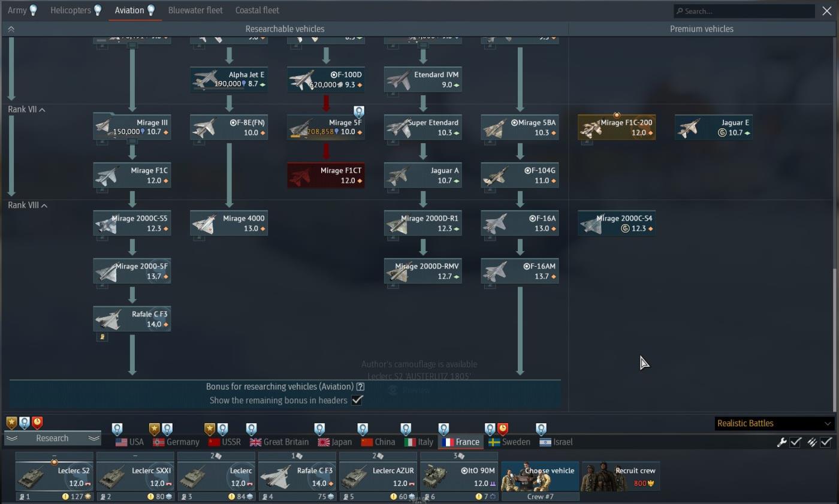Select the Mirage III aircraft card

pyautogui.click(x=132, y=127)
